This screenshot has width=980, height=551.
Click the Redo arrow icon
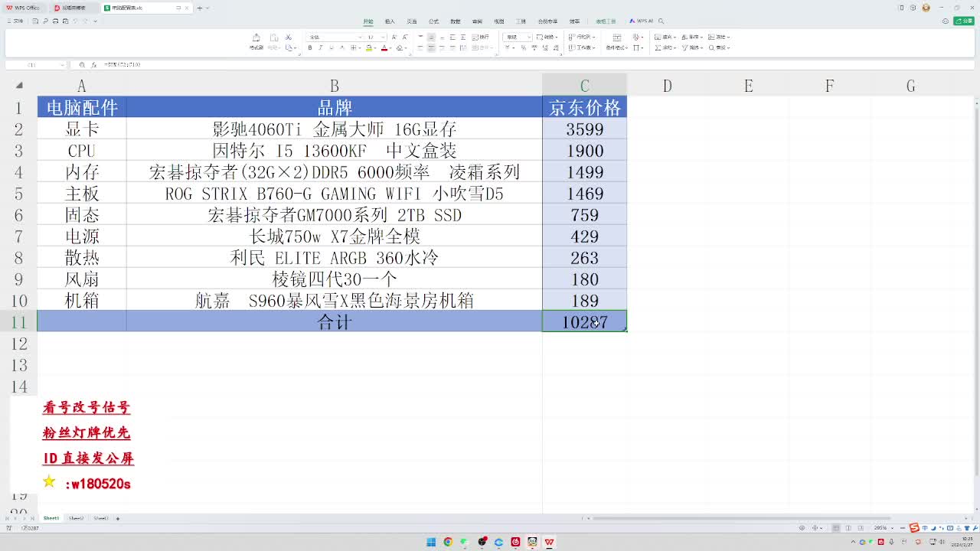(x=85, y=21)
